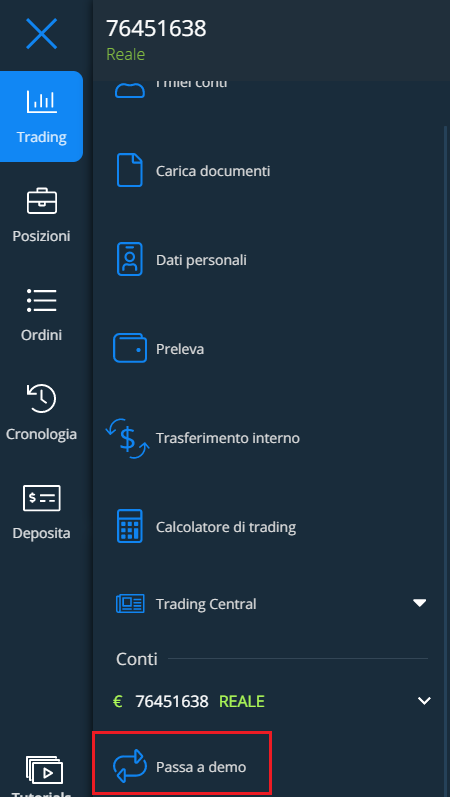Click the I miei conti icon

click(130, 90)
